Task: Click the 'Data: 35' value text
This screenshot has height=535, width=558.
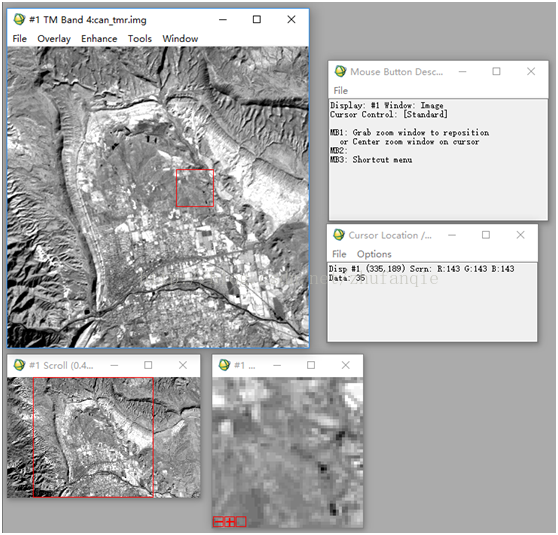Action: click(347, 278)
